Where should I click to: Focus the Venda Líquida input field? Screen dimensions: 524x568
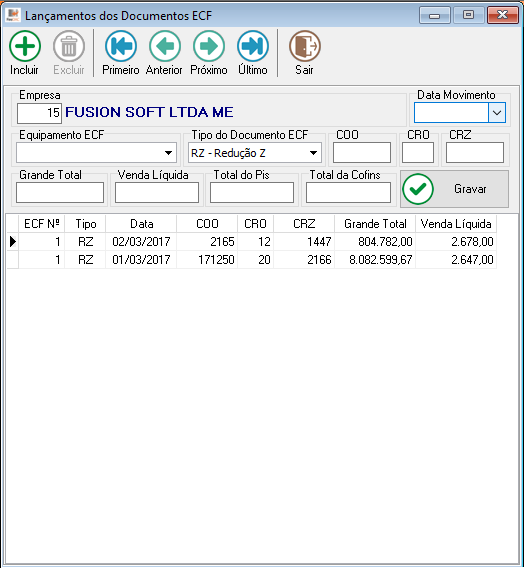157,192
